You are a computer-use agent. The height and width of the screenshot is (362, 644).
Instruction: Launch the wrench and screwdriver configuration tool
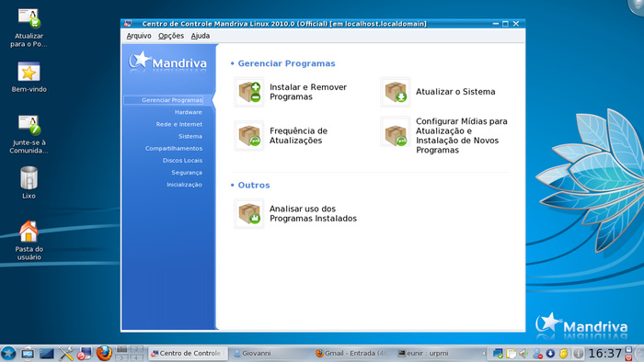pos(65,354)
